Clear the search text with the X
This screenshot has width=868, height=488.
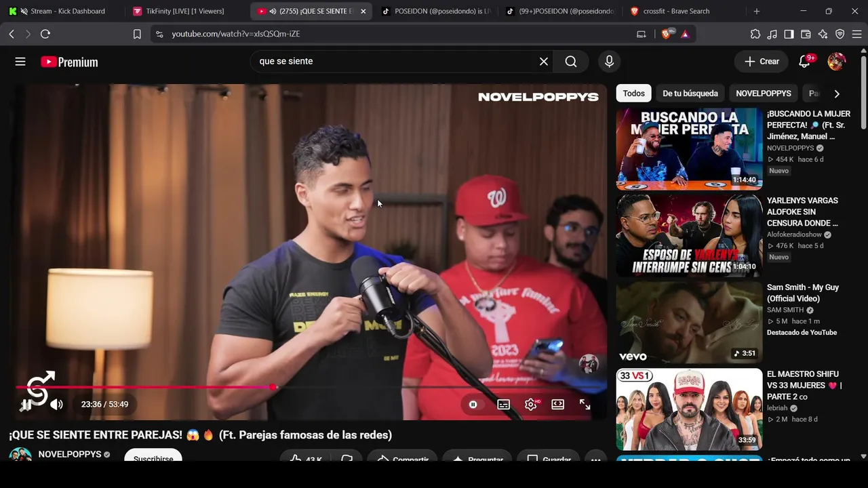tap(544, 62)
